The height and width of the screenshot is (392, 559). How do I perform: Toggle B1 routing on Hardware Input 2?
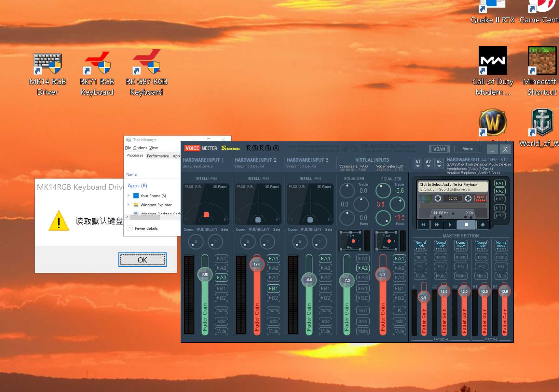pos(273,289)
